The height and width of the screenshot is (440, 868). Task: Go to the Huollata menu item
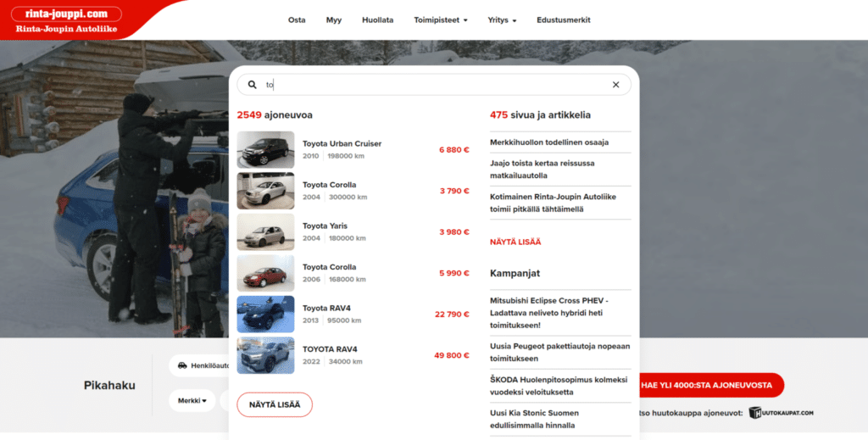pyautogui.click(x=377, y=19)
